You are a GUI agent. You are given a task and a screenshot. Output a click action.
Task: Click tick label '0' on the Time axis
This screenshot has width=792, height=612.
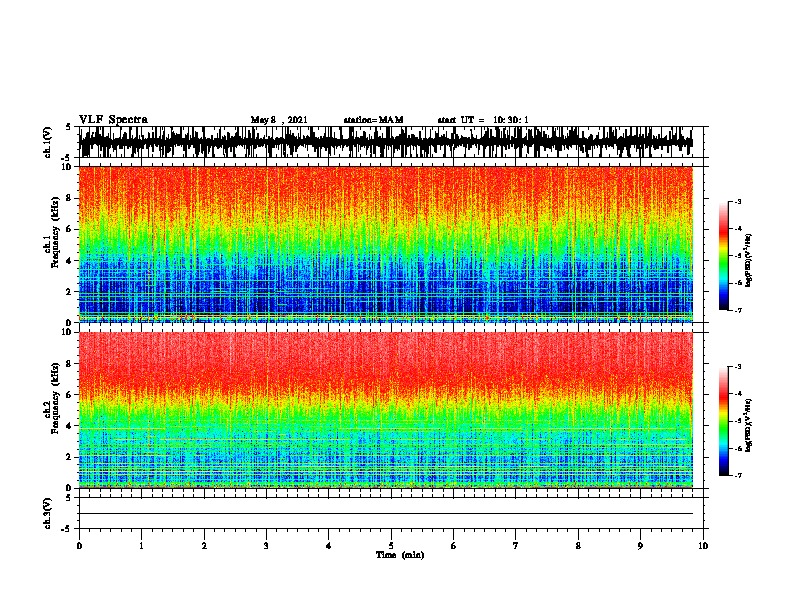coord(79,546)
